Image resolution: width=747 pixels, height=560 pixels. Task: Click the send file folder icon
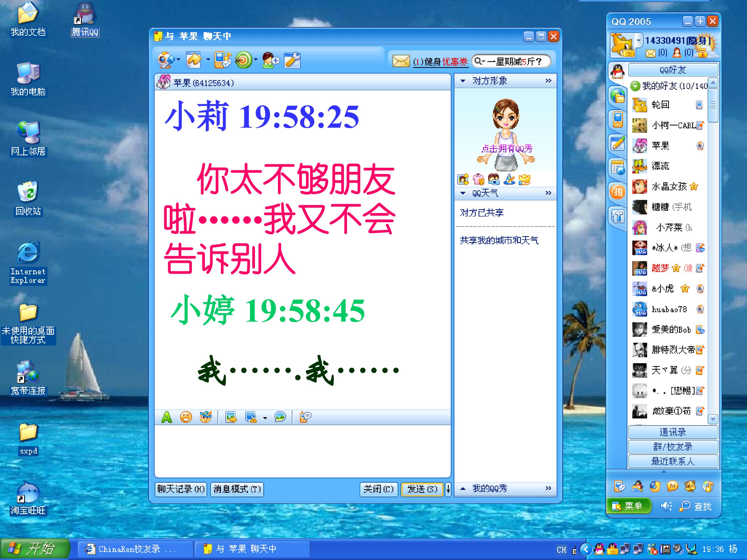click(x=194, y=60)
